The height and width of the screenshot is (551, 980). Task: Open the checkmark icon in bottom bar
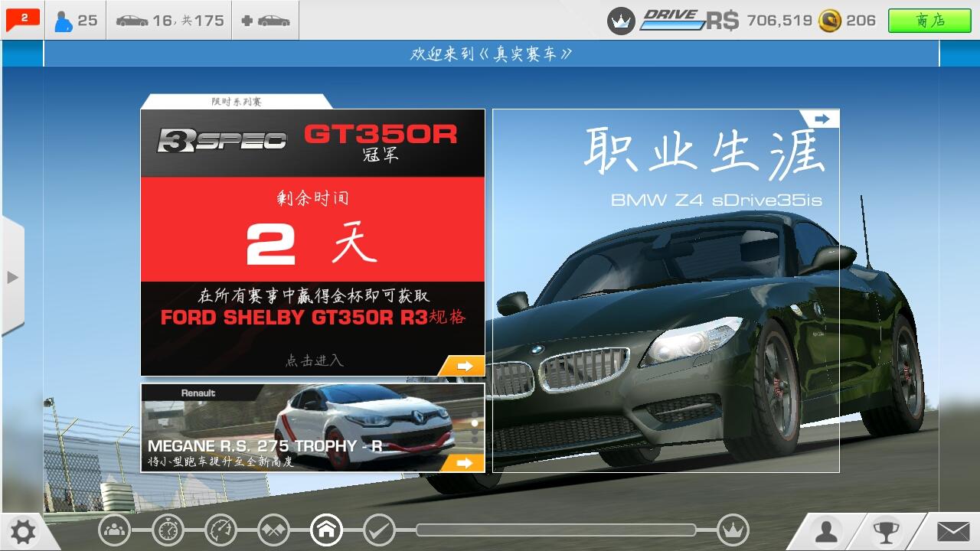(x=379, y=529)
